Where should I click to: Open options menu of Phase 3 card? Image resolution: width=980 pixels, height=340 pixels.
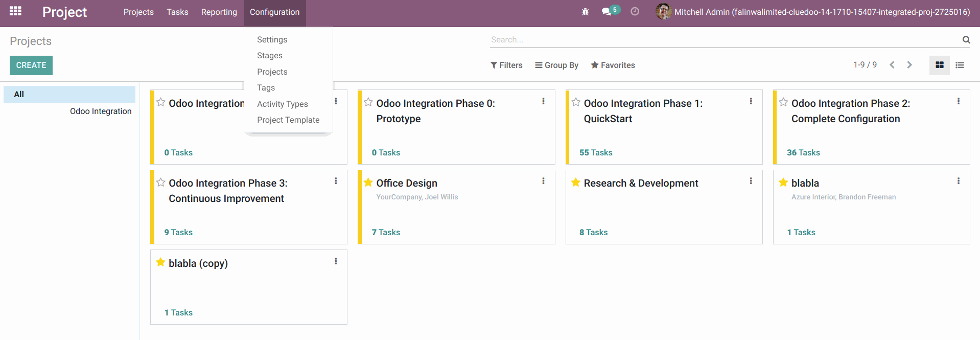(336, 181)
